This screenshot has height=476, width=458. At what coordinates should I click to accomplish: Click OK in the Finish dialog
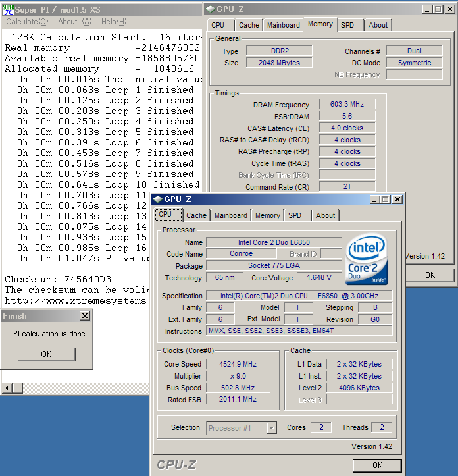click(x=46, y=354)
